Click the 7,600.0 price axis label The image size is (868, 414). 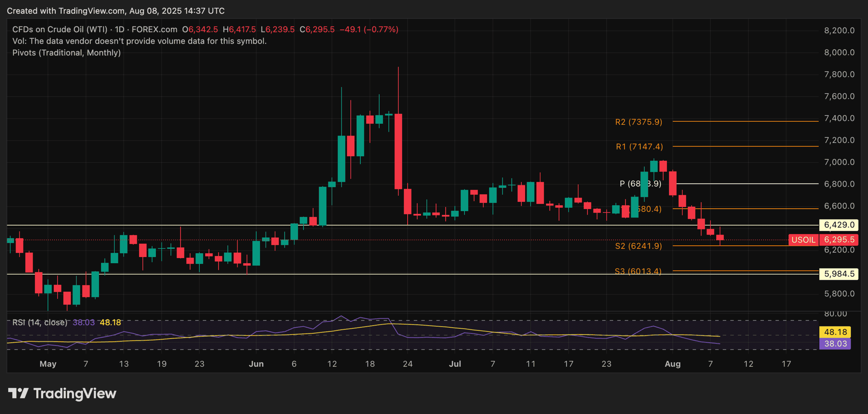pos(839,96)
